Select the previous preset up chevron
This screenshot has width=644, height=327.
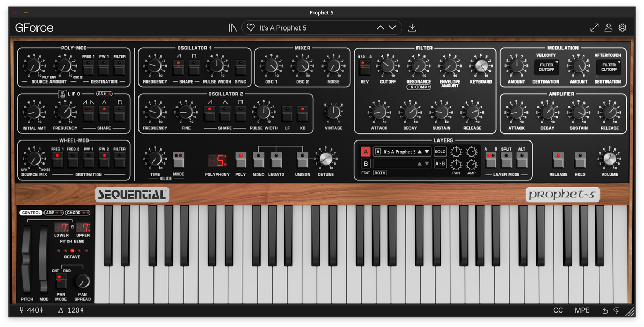click(x=380, y=28)
